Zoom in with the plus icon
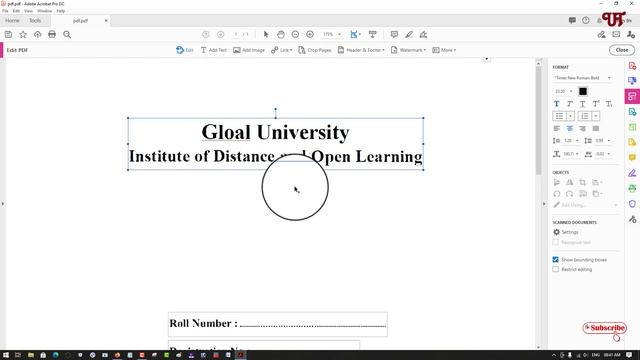 point(310,34)
